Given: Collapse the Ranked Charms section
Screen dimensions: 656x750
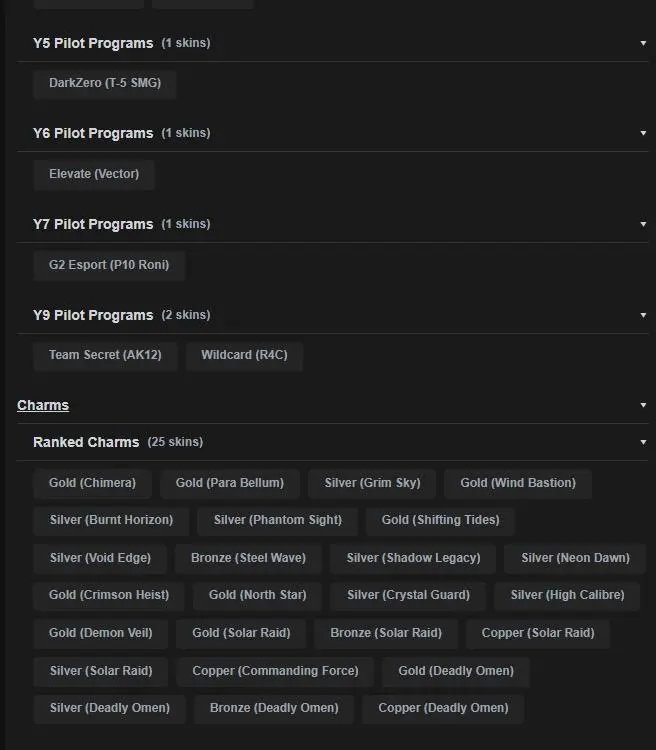Looking at the screenshot, I should pyautogui.click(x=643, y=442).
